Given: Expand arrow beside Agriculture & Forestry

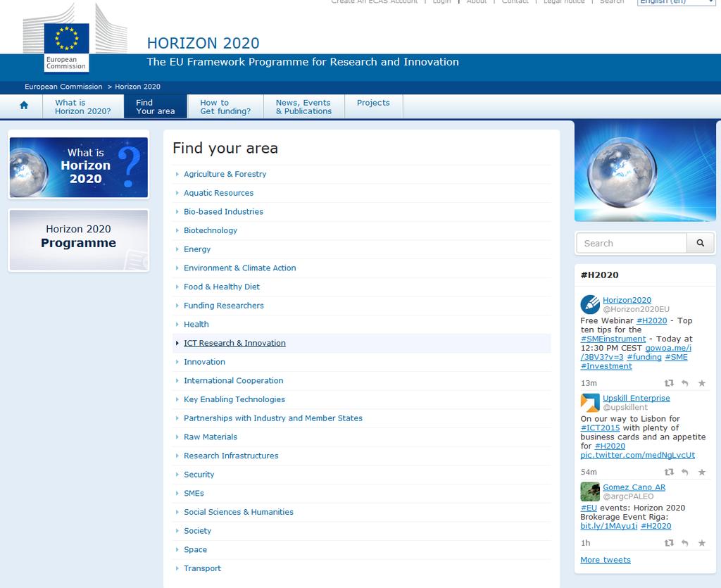Looking at the screenshot, I should click(177, 174).
